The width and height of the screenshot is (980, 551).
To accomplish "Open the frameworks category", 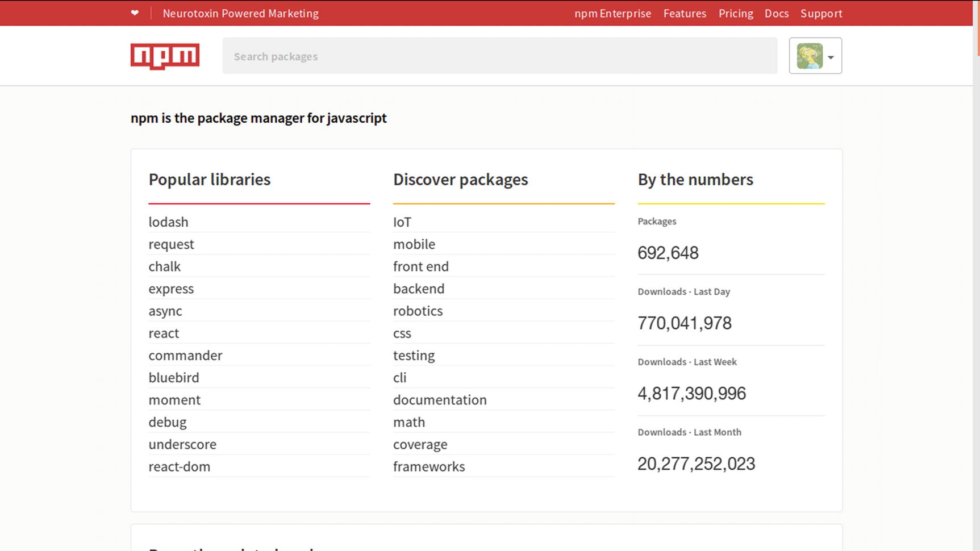I will 429,466.
